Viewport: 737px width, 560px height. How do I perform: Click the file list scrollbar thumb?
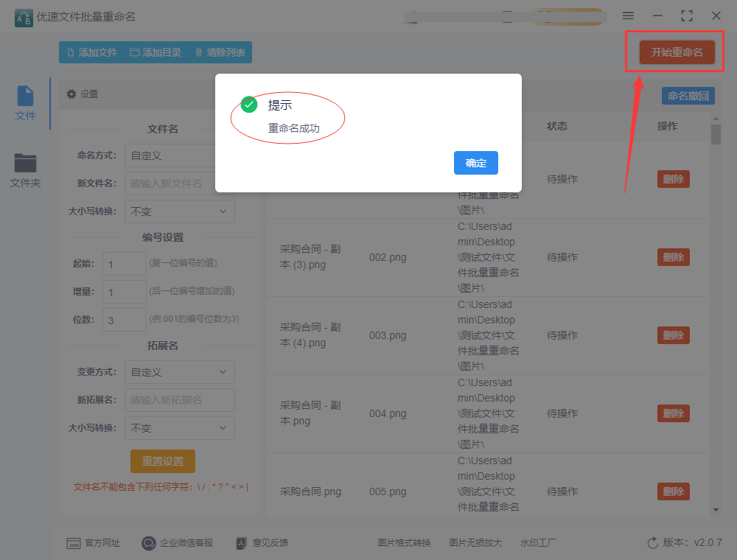[716, 134]
